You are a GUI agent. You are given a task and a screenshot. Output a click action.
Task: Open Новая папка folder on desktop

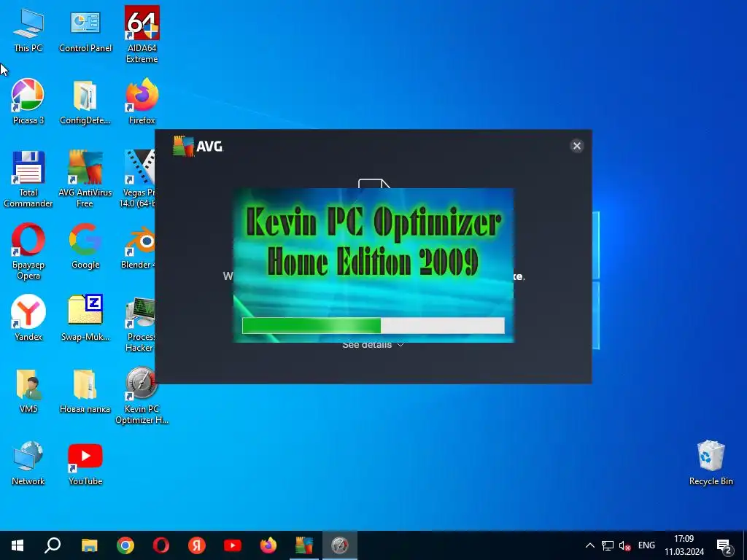click(x=85, y=391)
